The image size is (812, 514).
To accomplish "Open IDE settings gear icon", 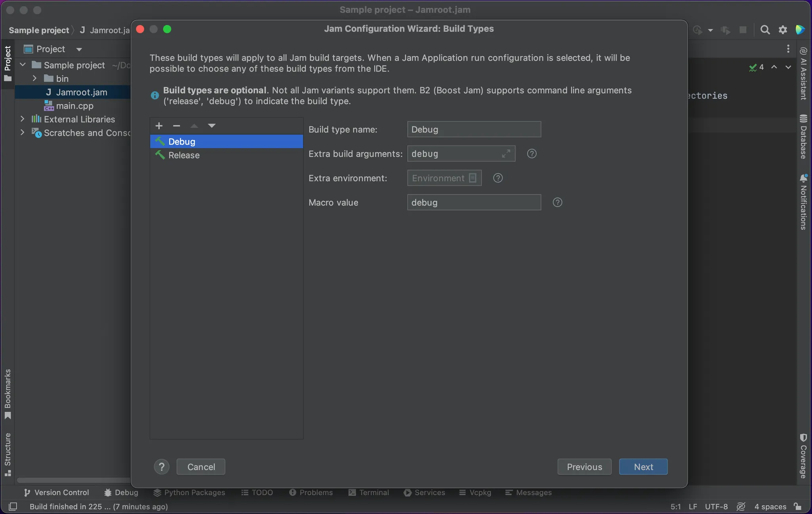I will click(783, 30).
